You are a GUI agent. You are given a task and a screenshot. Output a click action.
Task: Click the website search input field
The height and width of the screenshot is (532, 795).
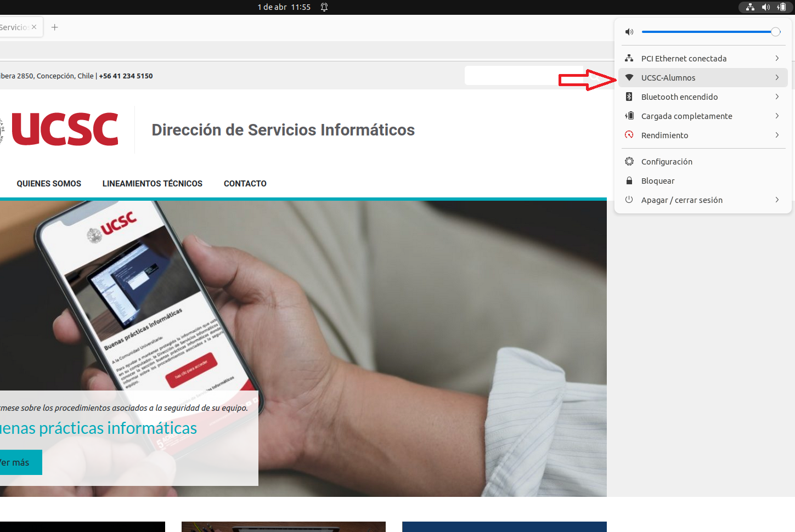[524, 76]
